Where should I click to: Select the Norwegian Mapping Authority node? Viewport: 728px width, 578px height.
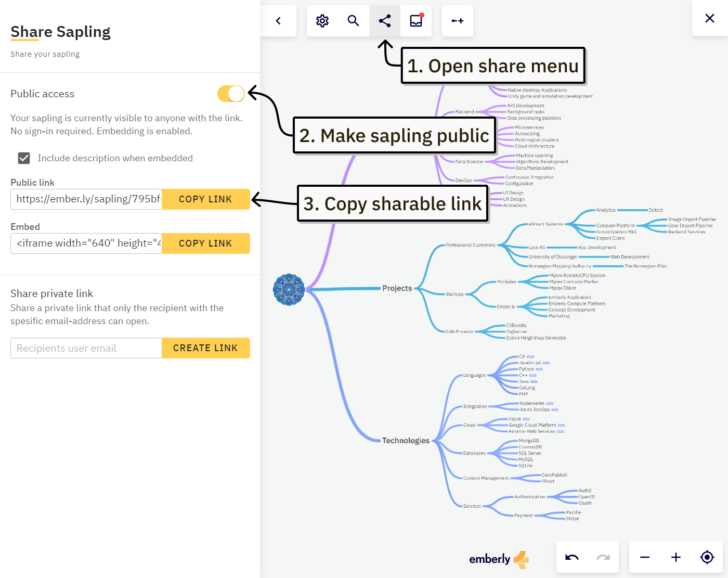pyautogui.click(x=560, y=266)
